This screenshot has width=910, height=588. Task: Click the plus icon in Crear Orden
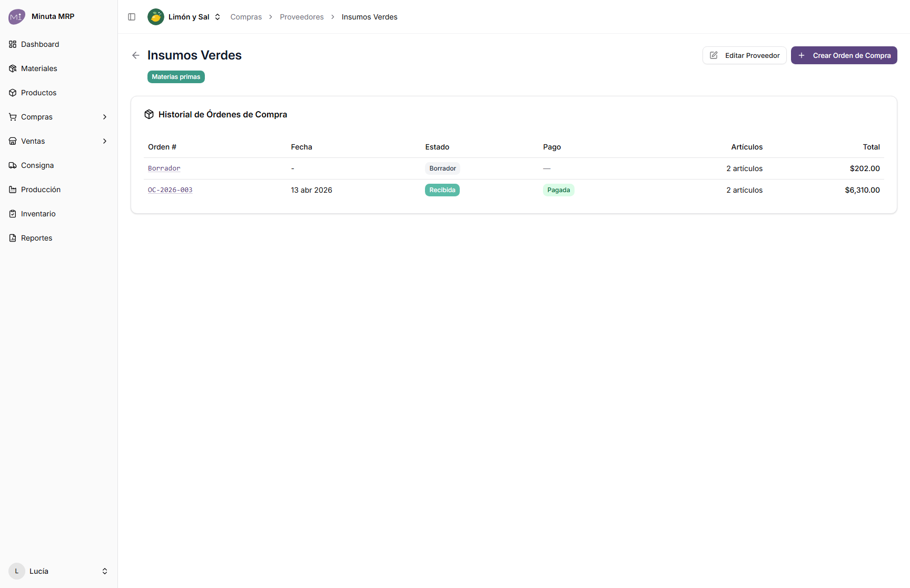point(802,55)
